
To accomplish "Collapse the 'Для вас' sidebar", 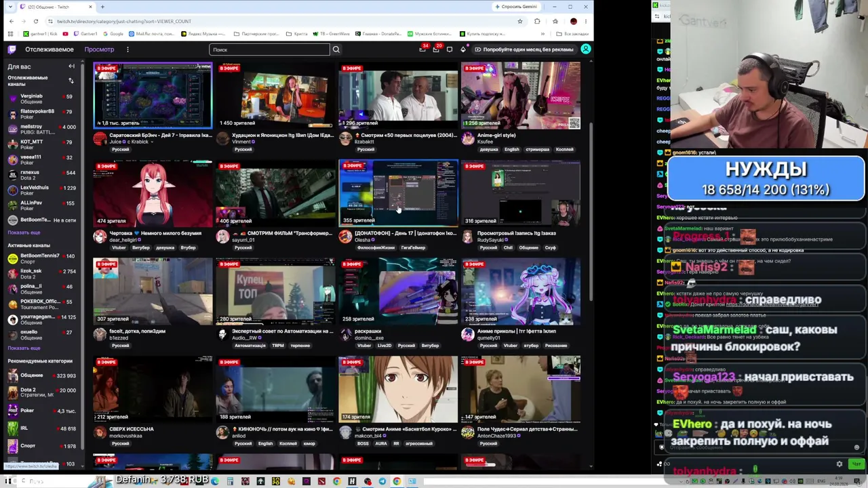I will click(x=71, y=66).
